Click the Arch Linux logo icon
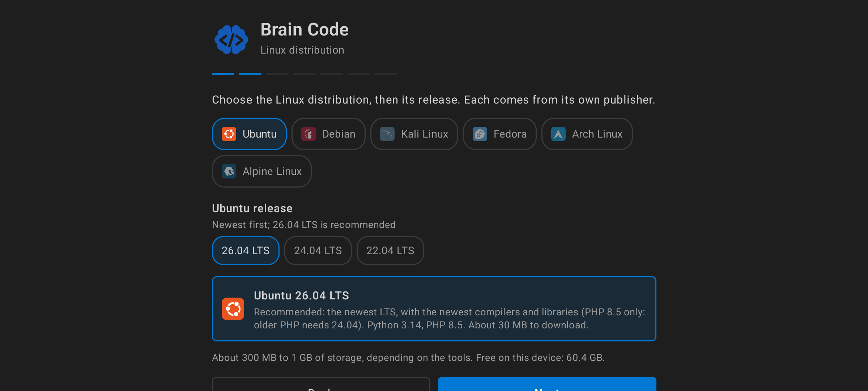Screen dimensions: 868x391 558,134
